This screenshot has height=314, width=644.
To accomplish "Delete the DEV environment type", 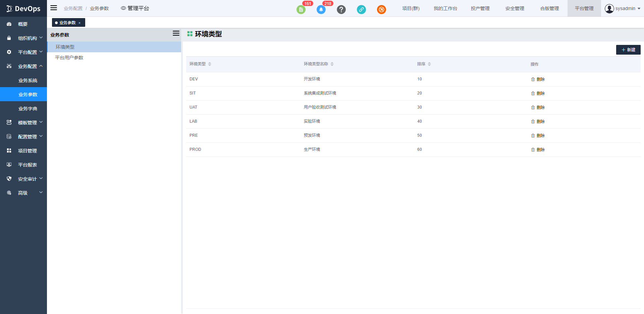I will point(538,79).
